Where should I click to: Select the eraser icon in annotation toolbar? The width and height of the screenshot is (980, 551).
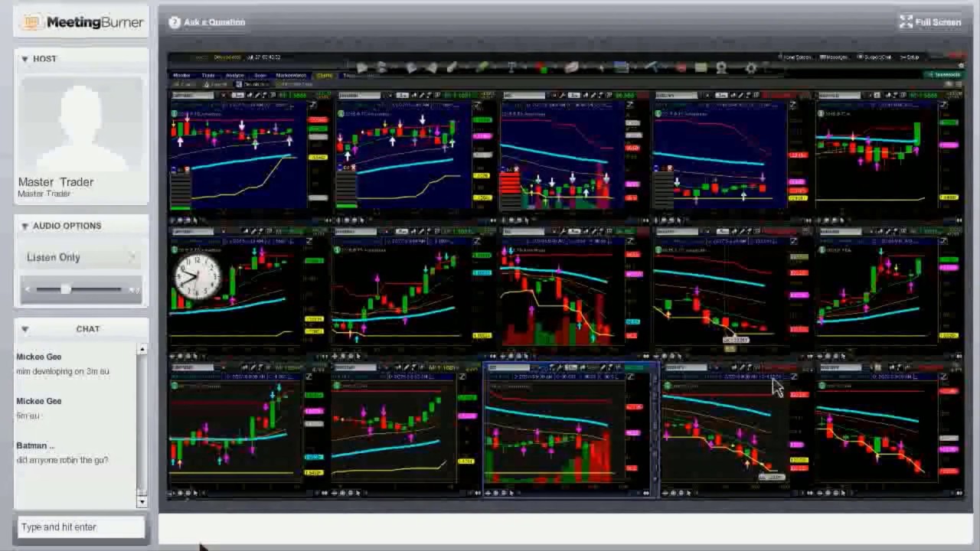coord(571,67)
